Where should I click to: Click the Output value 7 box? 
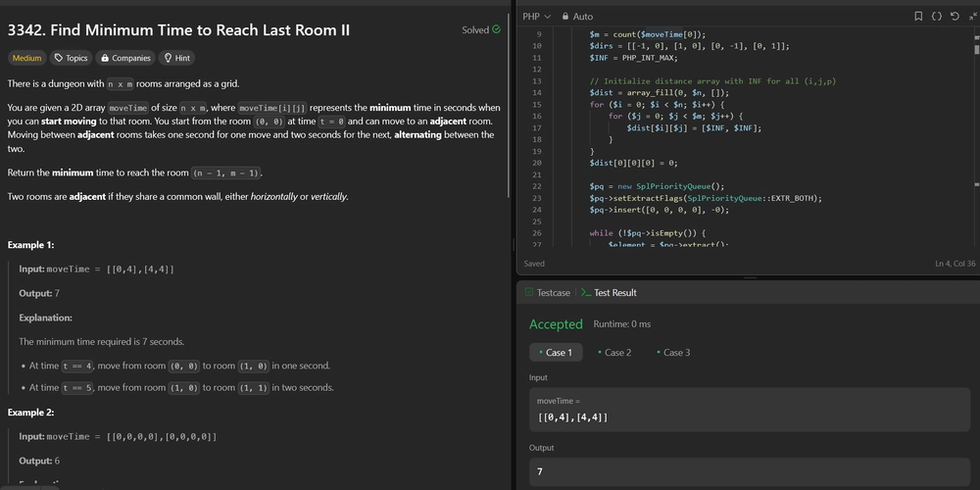pyautogui.click(x=750, y=472)
